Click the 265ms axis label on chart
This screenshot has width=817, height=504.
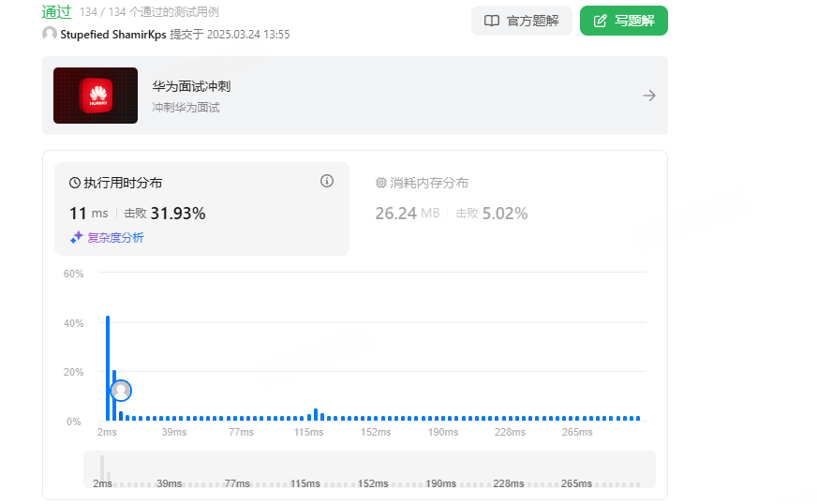pos(577,432)
